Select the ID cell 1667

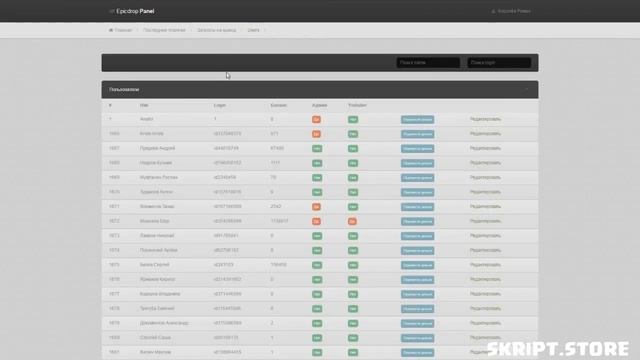pos(114,148)
